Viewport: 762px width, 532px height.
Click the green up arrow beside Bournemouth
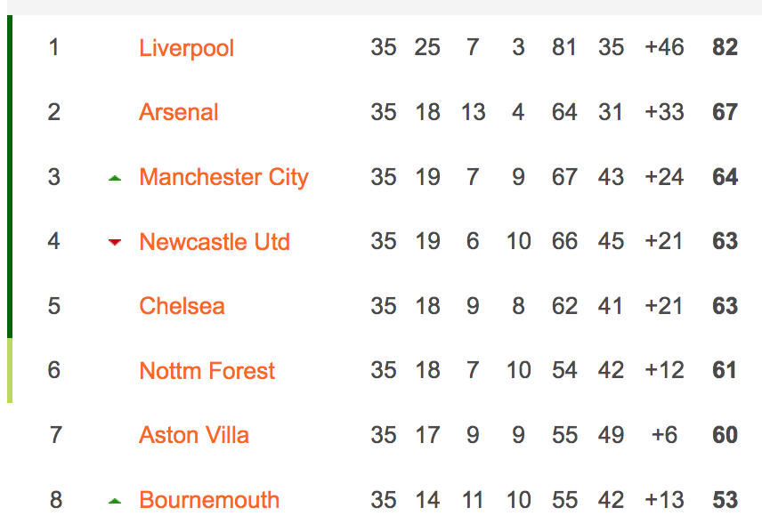tap(115, 501)
